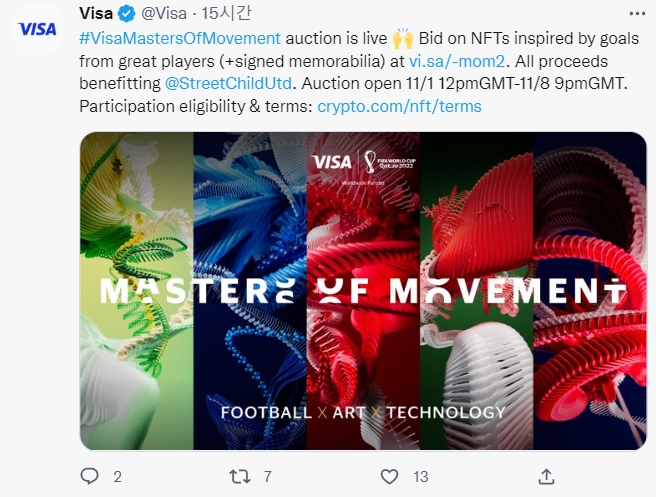Screen dimensions: 656x497
Task: Open the 15시간 timestamp
Action: click(x=226, y=13)
